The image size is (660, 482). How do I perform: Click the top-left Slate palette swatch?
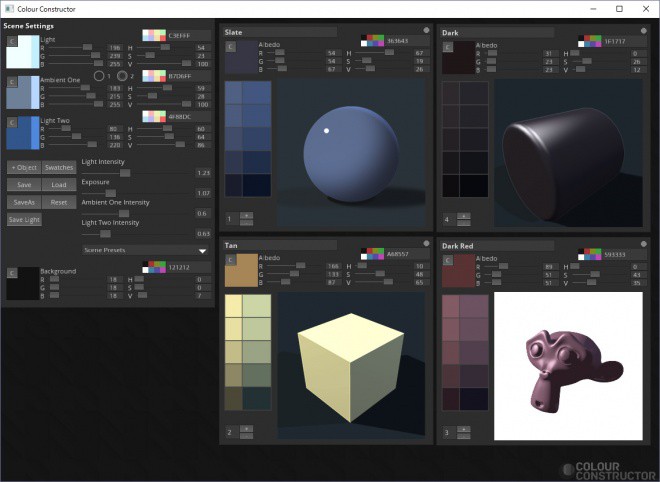click(234, 93)
